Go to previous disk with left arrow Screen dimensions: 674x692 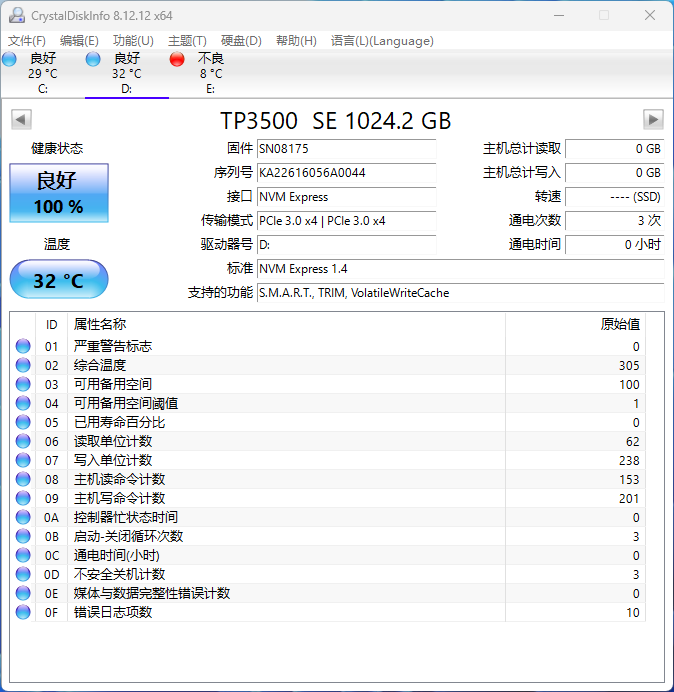click(21, 119)
